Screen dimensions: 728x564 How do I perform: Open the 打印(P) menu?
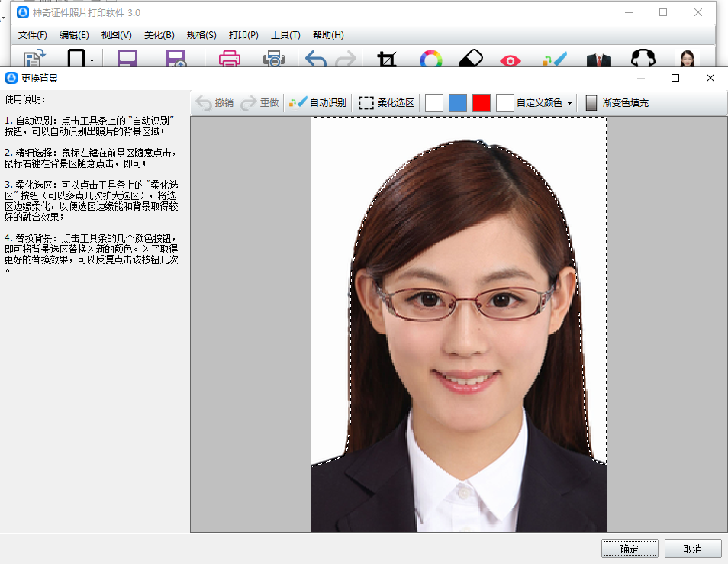coord(243,35)
